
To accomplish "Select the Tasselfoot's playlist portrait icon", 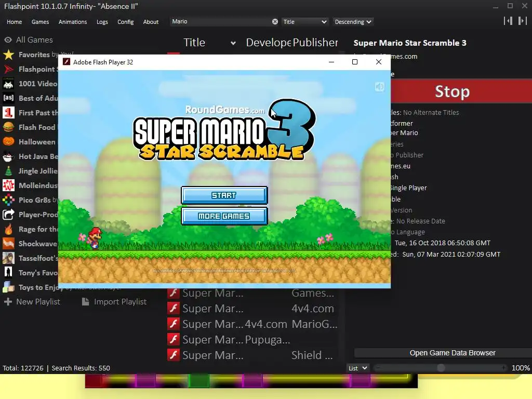I will 8,258.
